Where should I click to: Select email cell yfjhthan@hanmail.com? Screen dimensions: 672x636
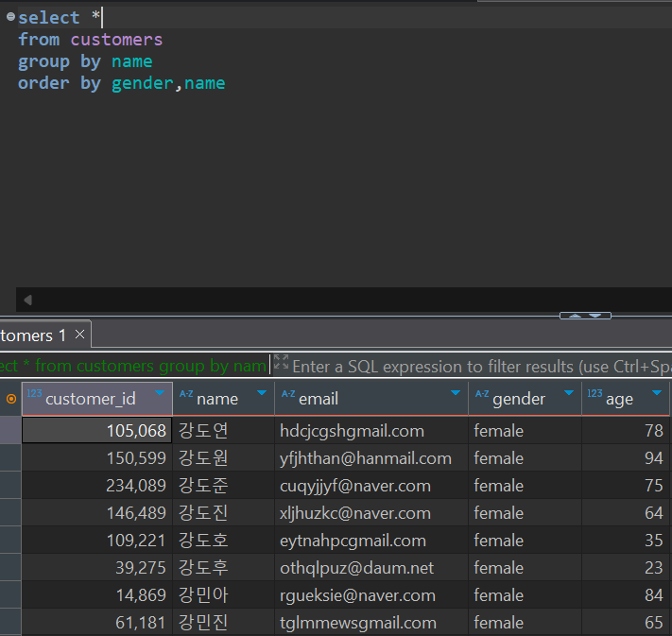click(x=371, y=457)
